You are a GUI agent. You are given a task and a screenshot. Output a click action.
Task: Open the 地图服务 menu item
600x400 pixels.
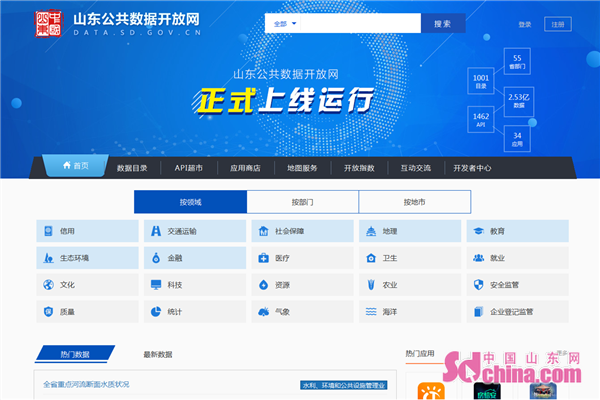[302, 168]
